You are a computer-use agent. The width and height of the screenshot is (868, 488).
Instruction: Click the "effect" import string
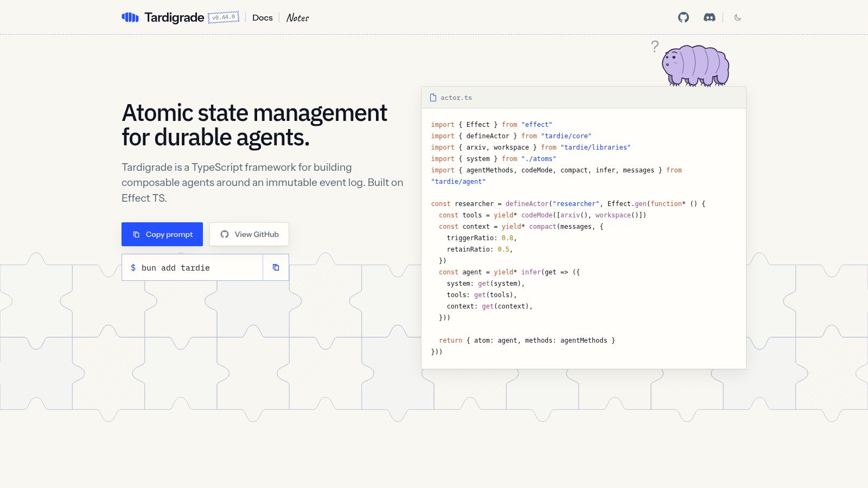[x=537, y=125]
